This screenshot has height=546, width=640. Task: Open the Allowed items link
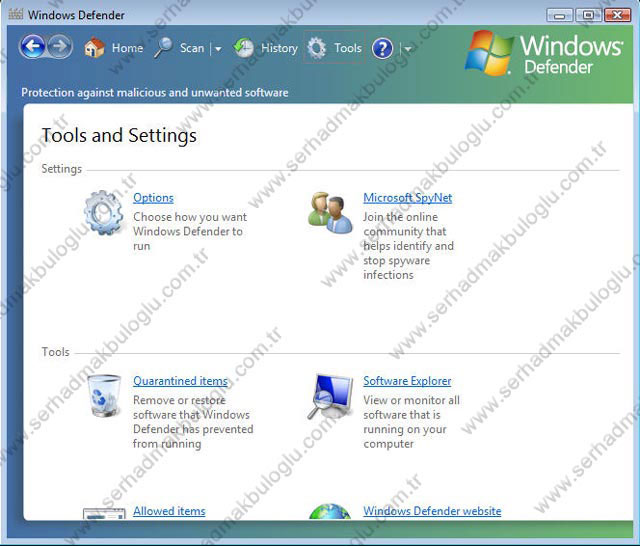[169, 511]
